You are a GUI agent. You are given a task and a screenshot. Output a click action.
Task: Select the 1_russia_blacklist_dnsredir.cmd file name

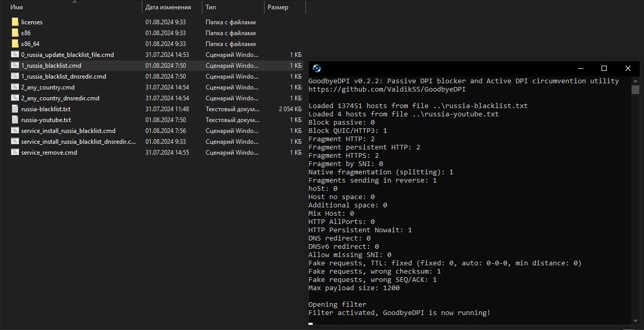coord(63,77)
